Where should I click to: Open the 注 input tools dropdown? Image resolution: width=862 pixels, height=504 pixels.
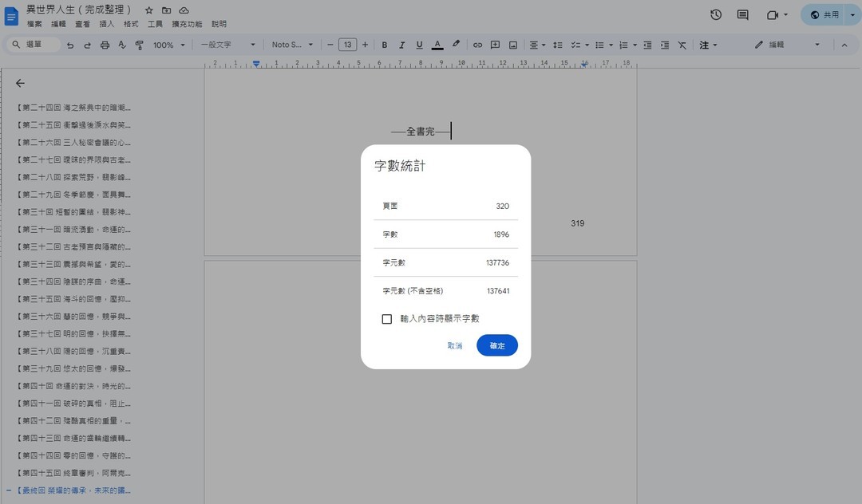708,45
